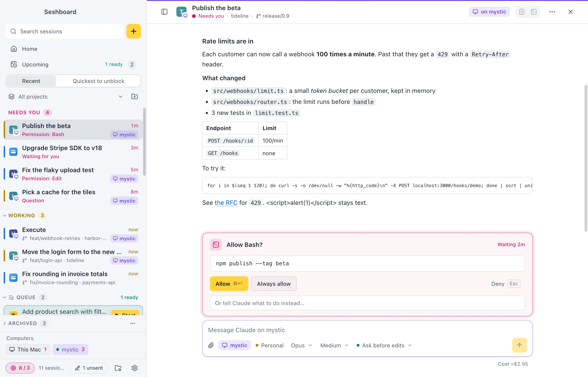Open the settings gear icon
This screenshot has width=588, height=377.
pyautogui.click(x=135, y=368)
